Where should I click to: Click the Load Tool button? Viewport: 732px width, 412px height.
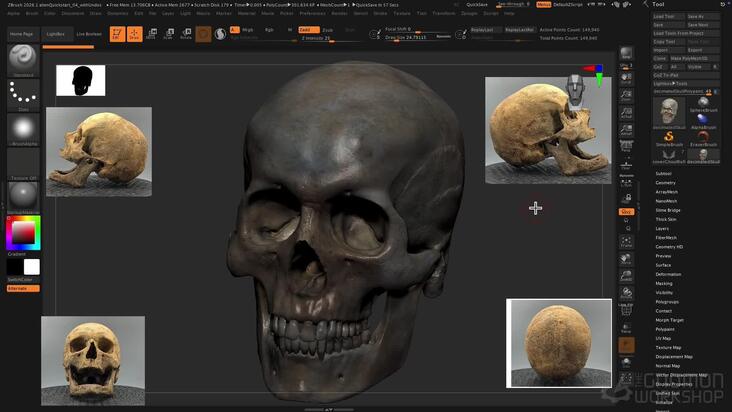pyautogui.click(x=668, y=16)
